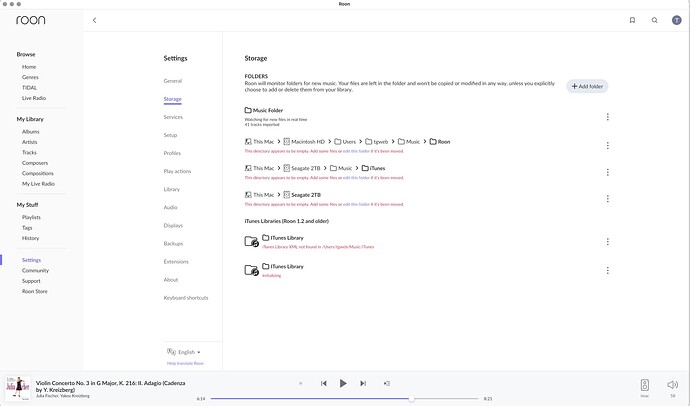This screenshot has height=406, width=690.
Task: Open Playlists under My Stuff
Action: (x=31, y=217)
